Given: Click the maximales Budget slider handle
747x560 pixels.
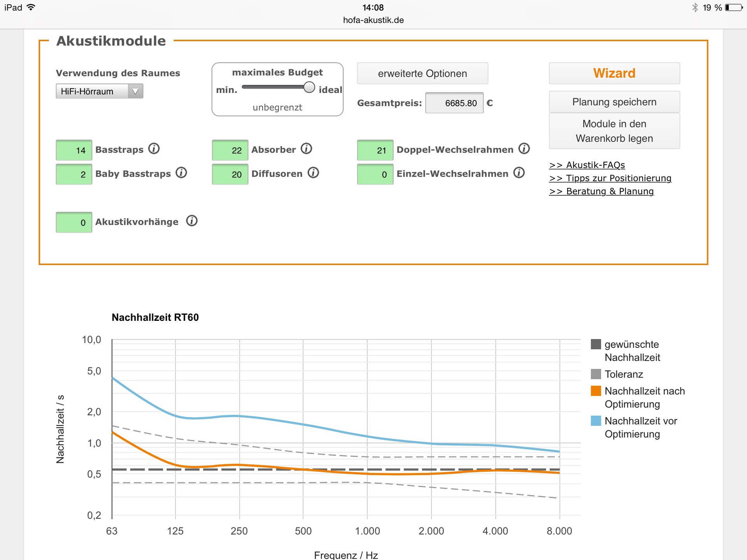Looking at the screenshot, I should [x=309, y=87].
